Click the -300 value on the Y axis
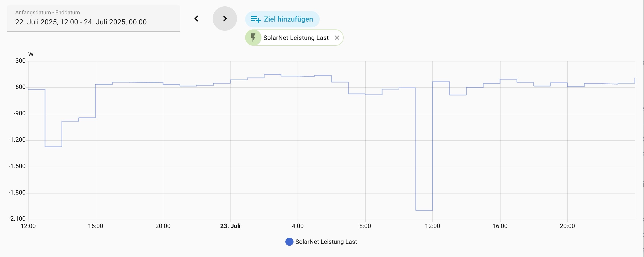 point(20,61)
